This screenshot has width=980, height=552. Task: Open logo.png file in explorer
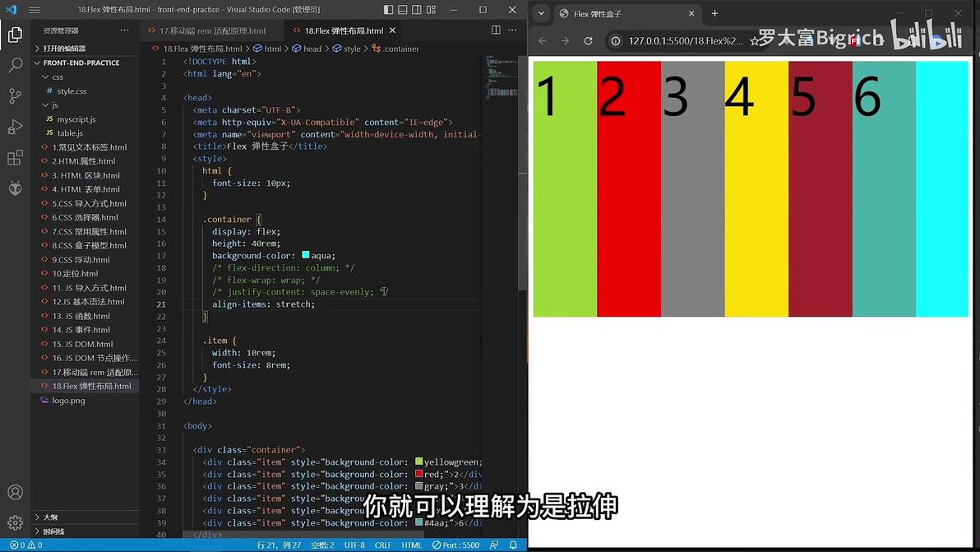point(69,400)
